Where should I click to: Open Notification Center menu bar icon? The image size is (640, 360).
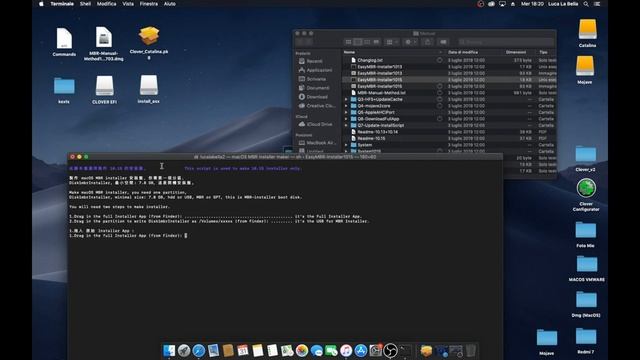597,4
